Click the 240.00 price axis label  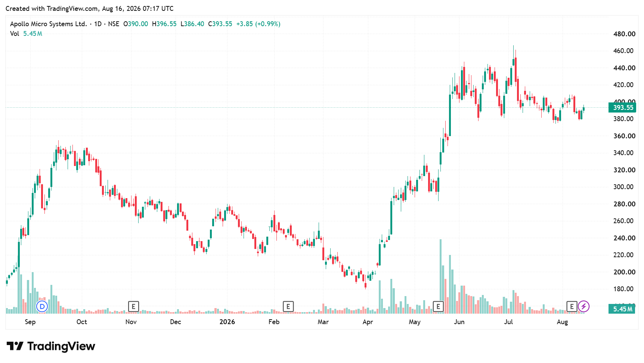click(624, 238)
